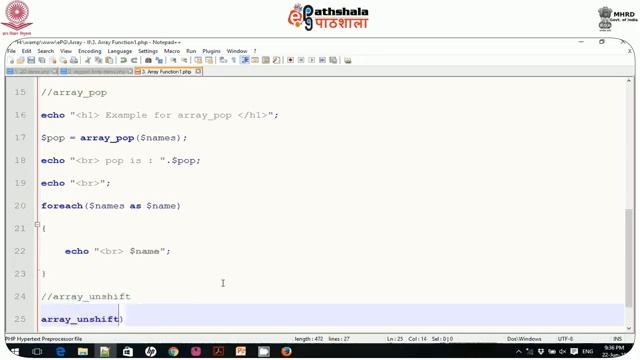This screenshot has width=640, height=360.
Task: Save all files with toolbar icon
Action: [x=42, y=60]
